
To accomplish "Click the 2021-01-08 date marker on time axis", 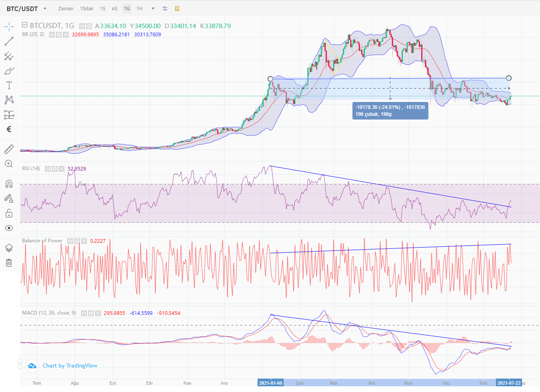I will [271, 383].
